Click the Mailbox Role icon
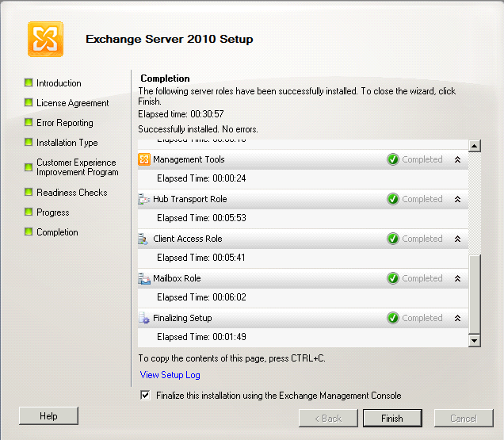504x440 pixels. (144, 278)
